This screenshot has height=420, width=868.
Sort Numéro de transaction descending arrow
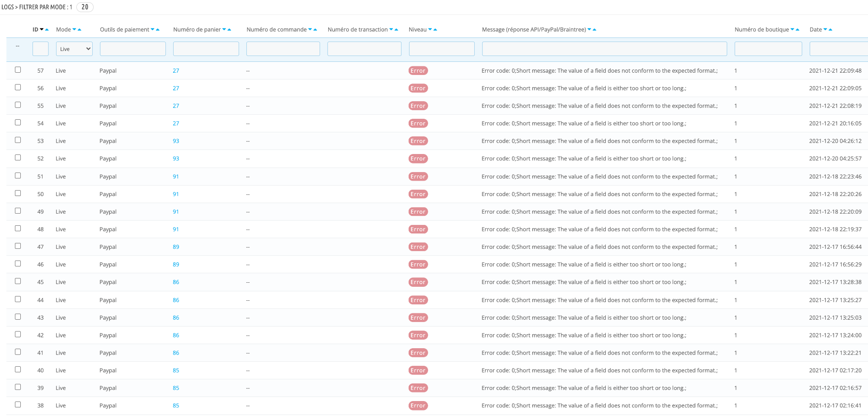(x=392, y=29)
